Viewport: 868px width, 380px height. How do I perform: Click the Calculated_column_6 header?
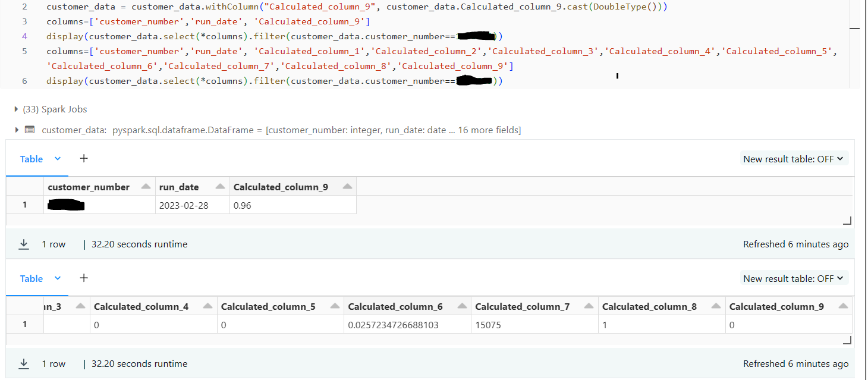[395, 306]
